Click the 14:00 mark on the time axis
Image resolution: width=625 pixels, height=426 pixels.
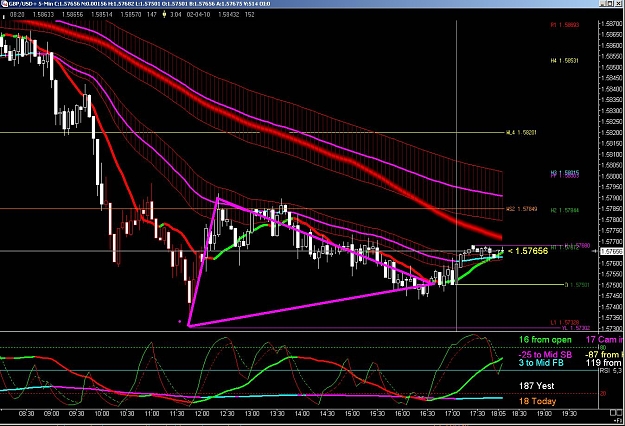coord(302,414)
